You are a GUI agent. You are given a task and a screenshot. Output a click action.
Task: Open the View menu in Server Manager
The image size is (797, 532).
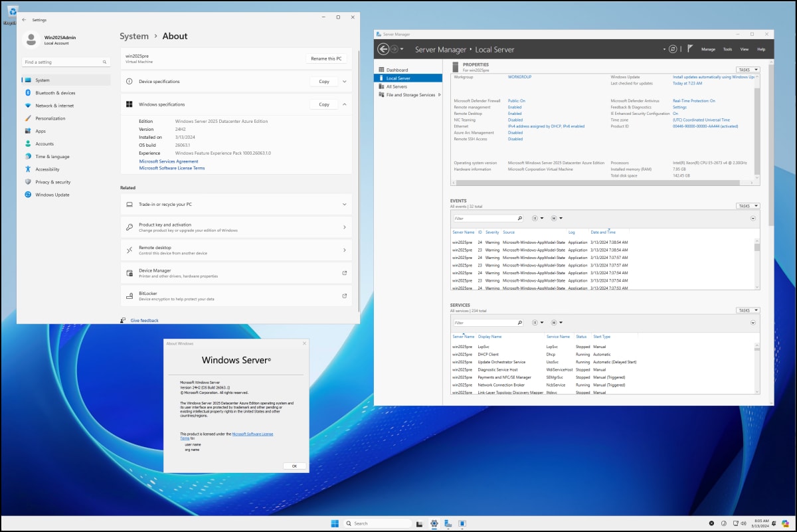pos(745,49)
